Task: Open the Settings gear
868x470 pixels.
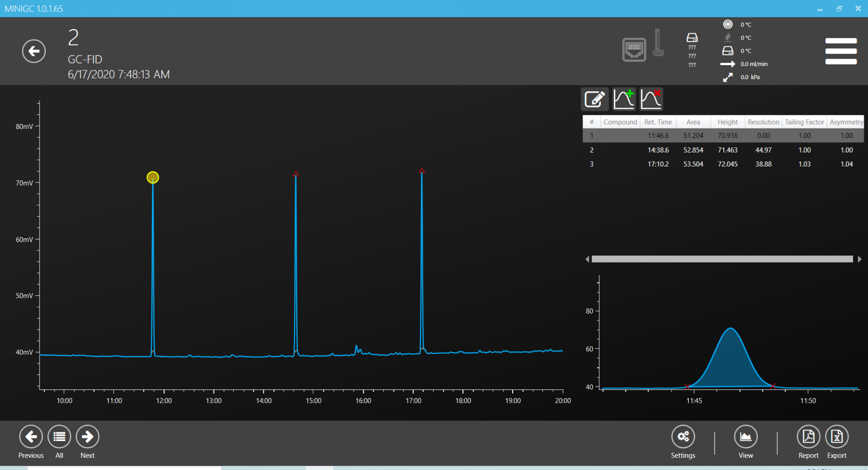Action: pyautogui.click(x=683, y=437)
